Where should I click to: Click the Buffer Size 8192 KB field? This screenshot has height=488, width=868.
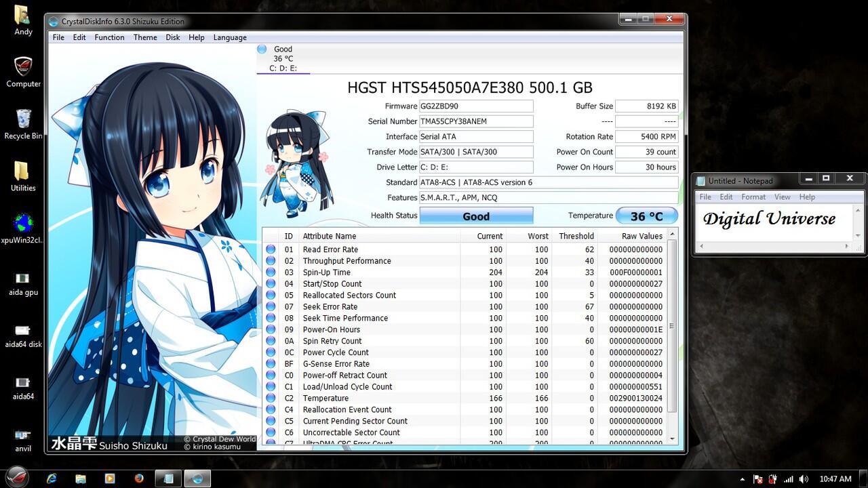pyautogui.click(x=647, y=106)
